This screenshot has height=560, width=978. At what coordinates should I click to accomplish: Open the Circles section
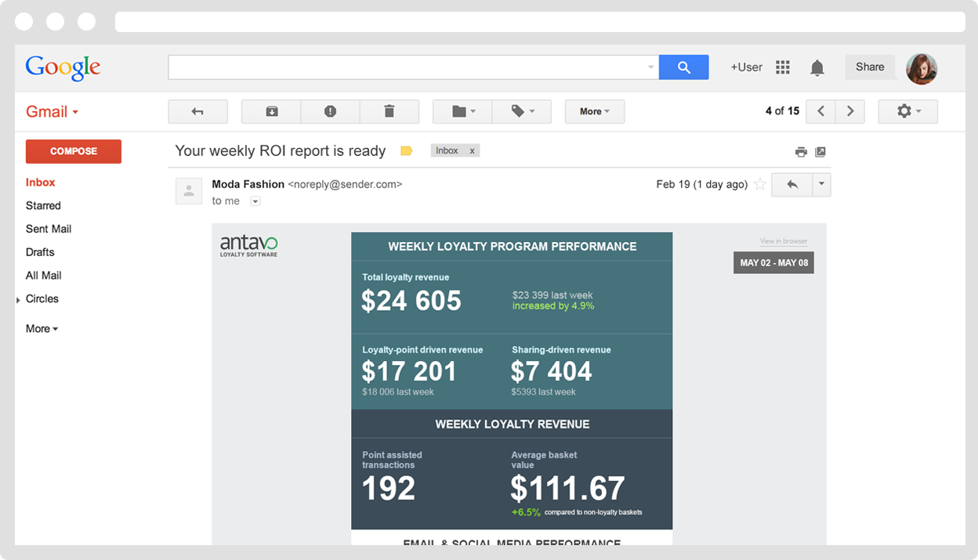42,298
